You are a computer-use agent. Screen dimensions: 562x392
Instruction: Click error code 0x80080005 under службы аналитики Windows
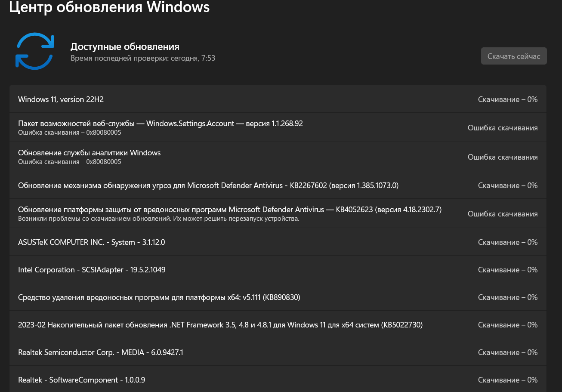click(104, 162)
